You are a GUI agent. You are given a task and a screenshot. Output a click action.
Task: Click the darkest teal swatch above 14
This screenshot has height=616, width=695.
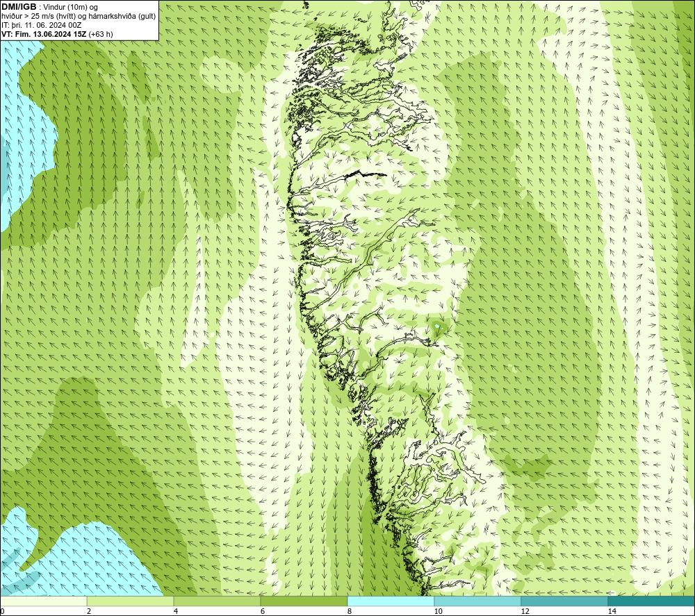point(652,601)
